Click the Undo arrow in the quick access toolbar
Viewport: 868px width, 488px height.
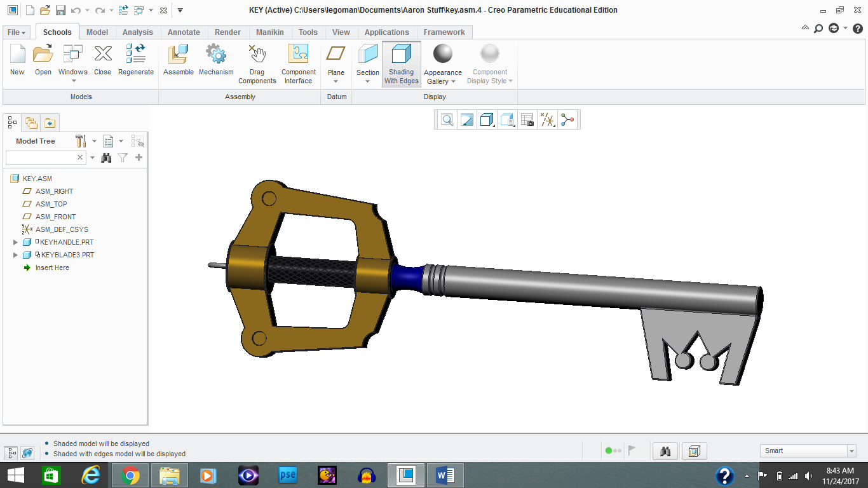[76, 10]
